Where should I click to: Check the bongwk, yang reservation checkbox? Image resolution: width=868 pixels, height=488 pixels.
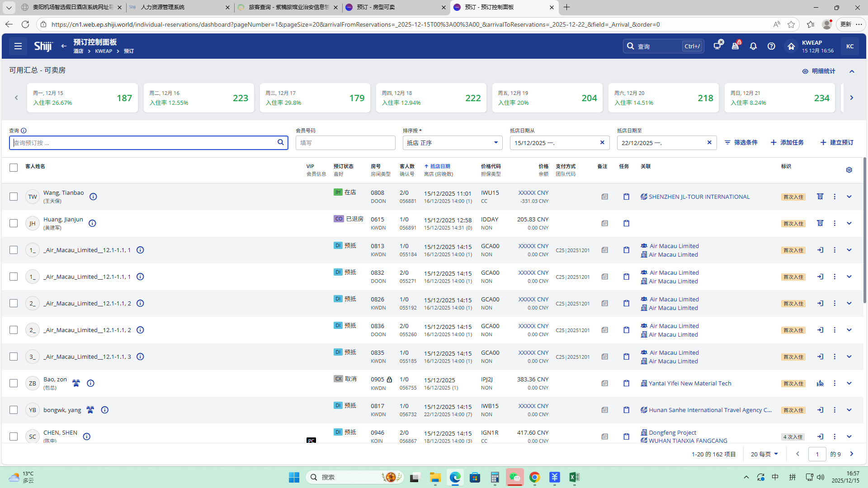[x=14, y=410]
